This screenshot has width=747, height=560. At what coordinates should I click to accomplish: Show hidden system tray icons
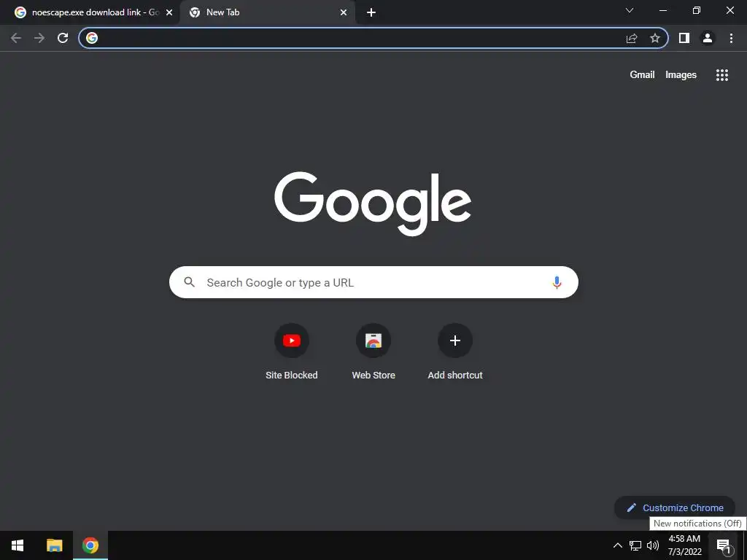617,545
